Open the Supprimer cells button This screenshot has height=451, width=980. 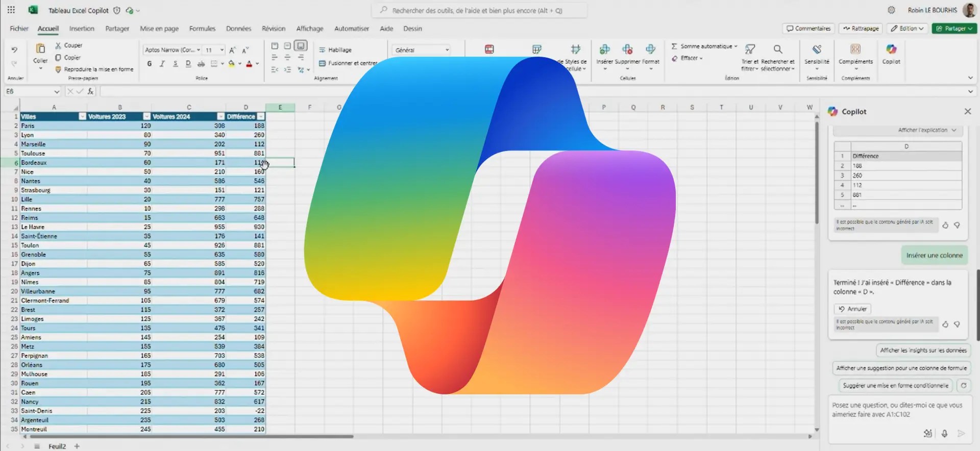coord(627,56)
